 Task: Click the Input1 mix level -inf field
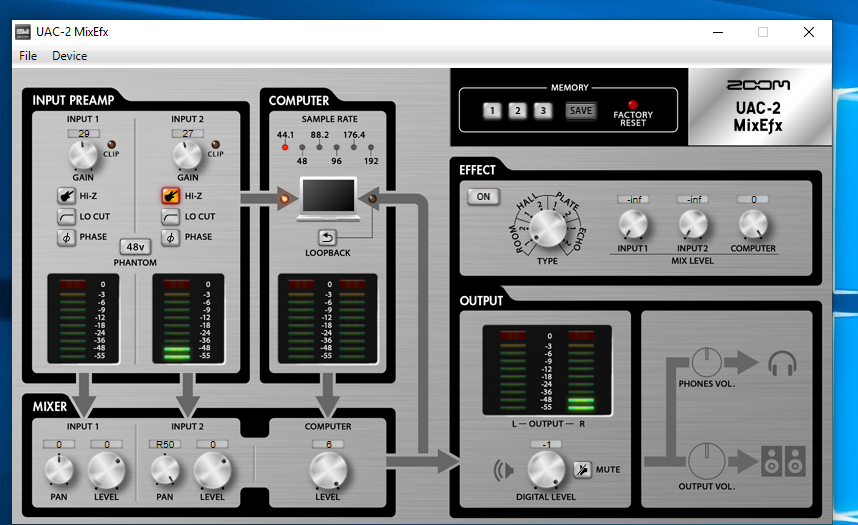(x=633, y=199)
